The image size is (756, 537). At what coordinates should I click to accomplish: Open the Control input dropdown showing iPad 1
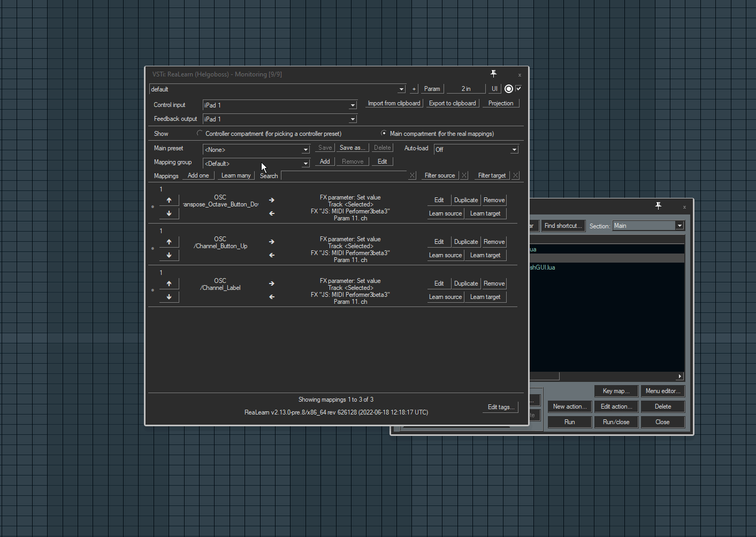coord(352,105)
